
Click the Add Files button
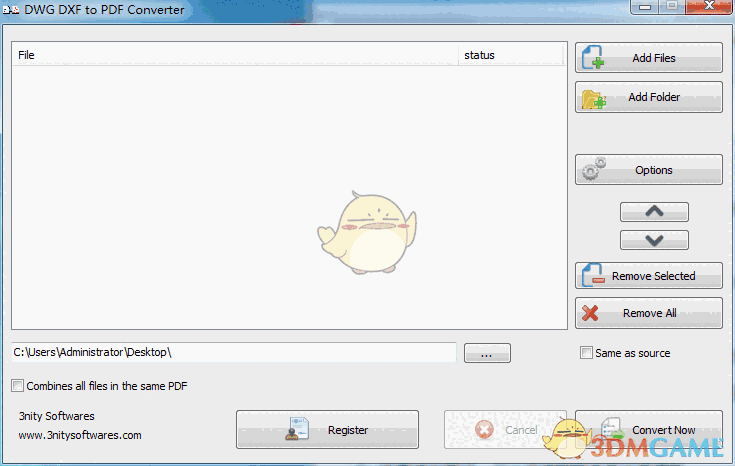[649, 58]
